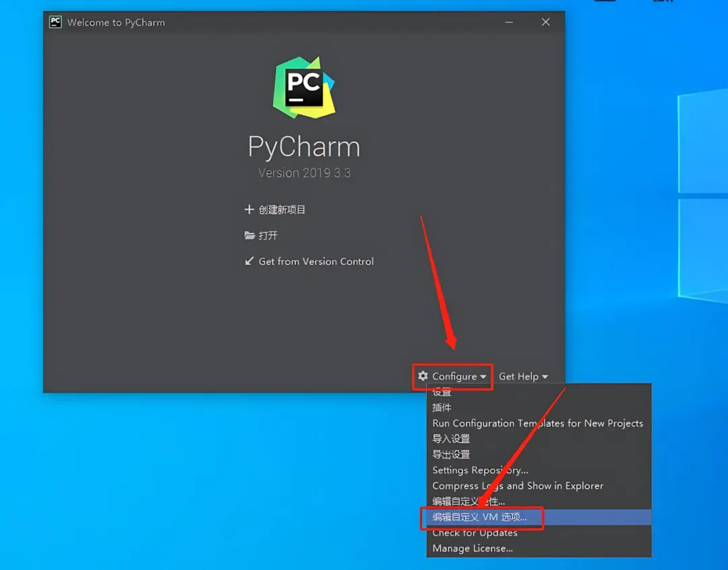The height and width of the screenshot is (570, 728).
Task: Select 设置 in the Configure menu
Action: tap(539, 392)
